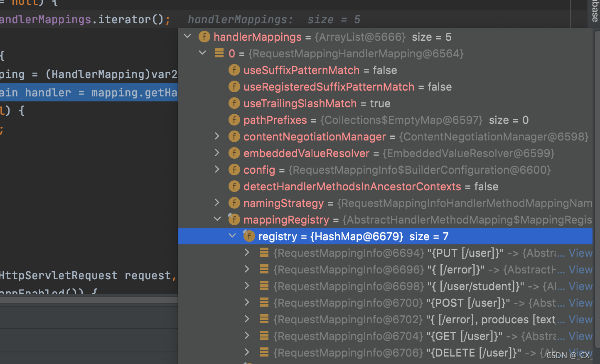Click inline hint handlerMappings: size = 5
This screenshot has width=600, height=364.
274,20
